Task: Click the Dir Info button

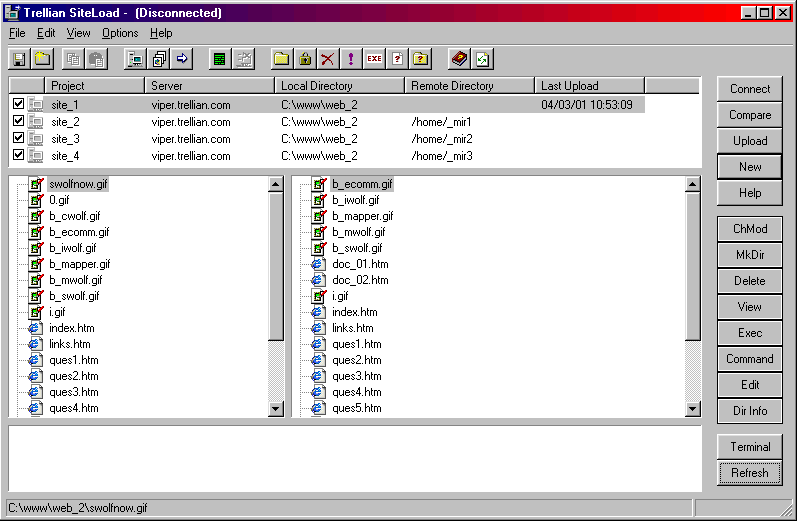Action: (x=750, y=411)
